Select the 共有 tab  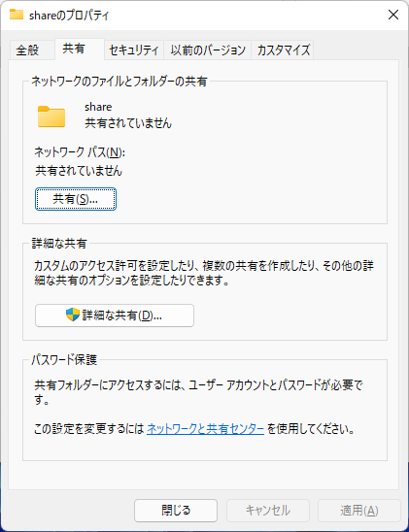click(x=74, y=49)
